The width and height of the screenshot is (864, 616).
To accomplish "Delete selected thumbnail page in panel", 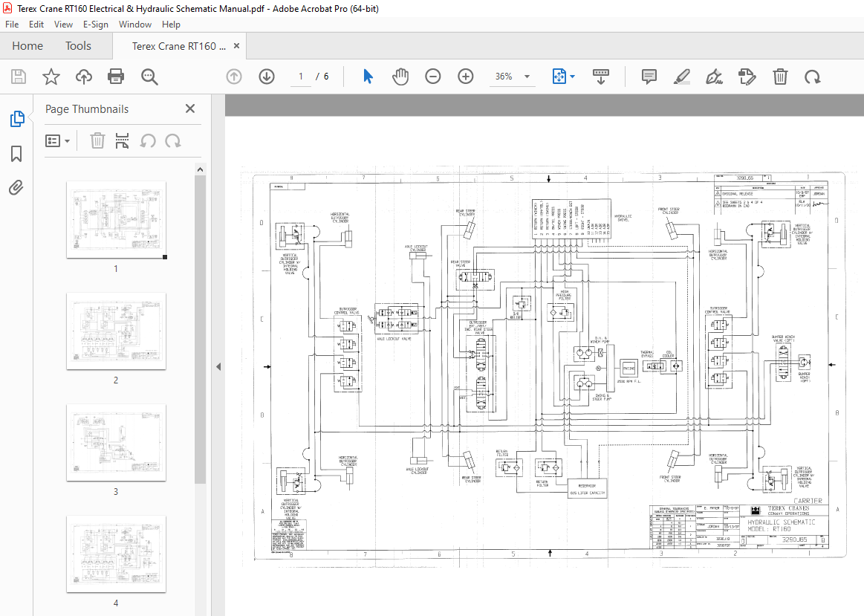I will pos(97,141).
